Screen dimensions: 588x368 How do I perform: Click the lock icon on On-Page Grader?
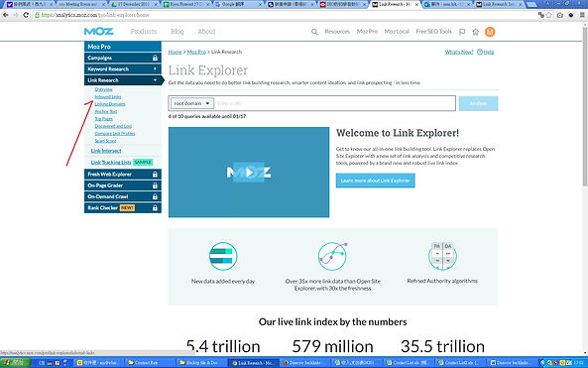[x=155, y=185]
